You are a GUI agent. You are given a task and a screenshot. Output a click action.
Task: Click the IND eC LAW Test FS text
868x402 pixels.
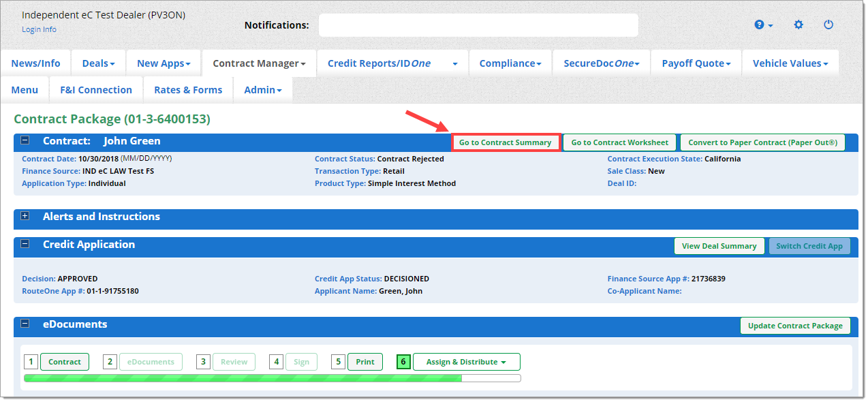pyautogui.click(x=118, y=171)
